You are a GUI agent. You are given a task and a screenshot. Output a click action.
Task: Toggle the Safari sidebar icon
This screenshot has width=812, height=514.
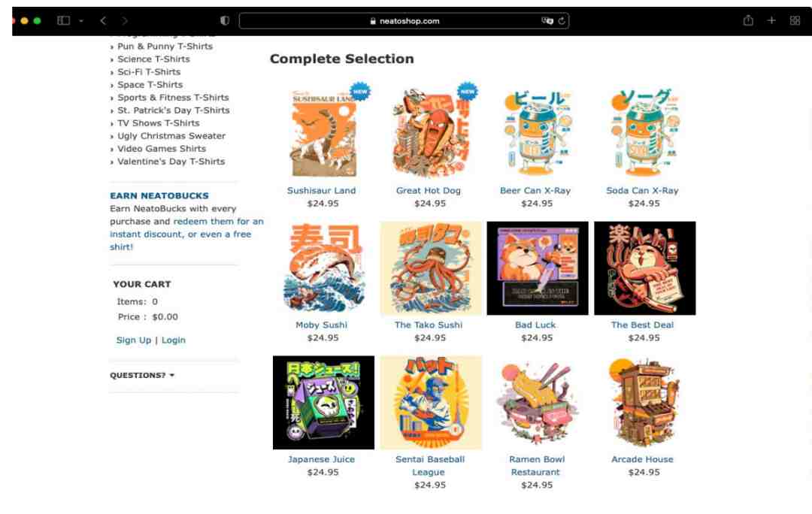pos(63,21)
